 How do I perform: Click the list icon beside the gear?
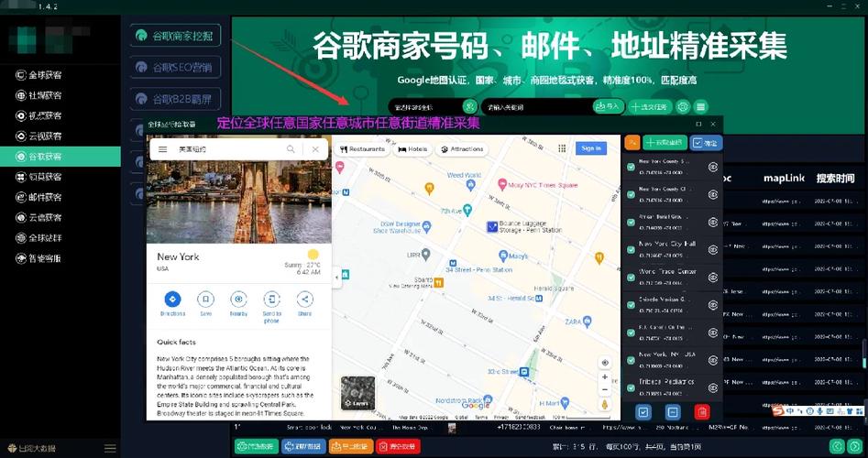click(701, 107)
